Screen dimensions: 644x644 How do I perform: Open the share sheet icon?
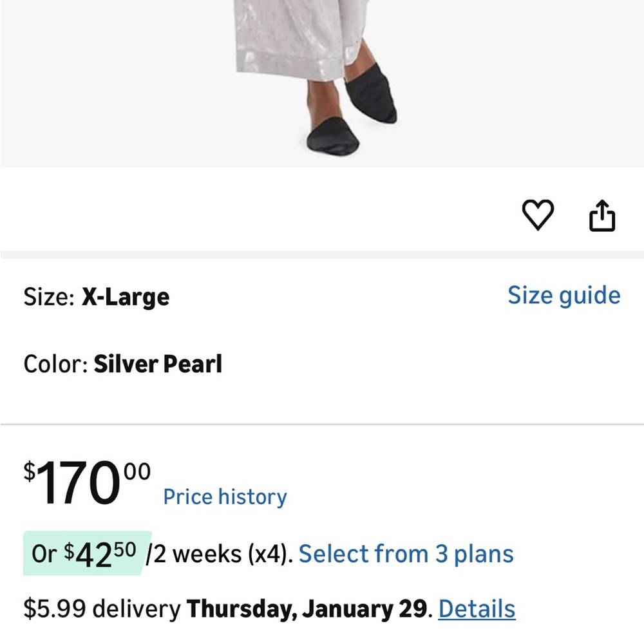(x=602, y=215)
